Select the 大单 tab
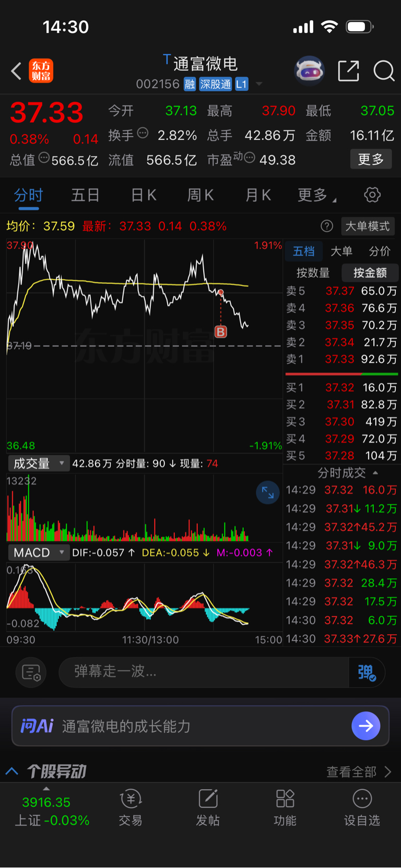Viewport: 401px width, 868px height. point(341,252)
